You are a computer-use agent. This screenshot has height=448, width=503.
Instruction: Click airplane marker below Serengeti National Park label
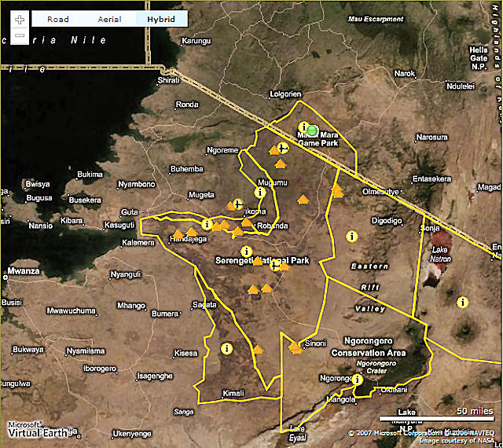tap(274, 266)
